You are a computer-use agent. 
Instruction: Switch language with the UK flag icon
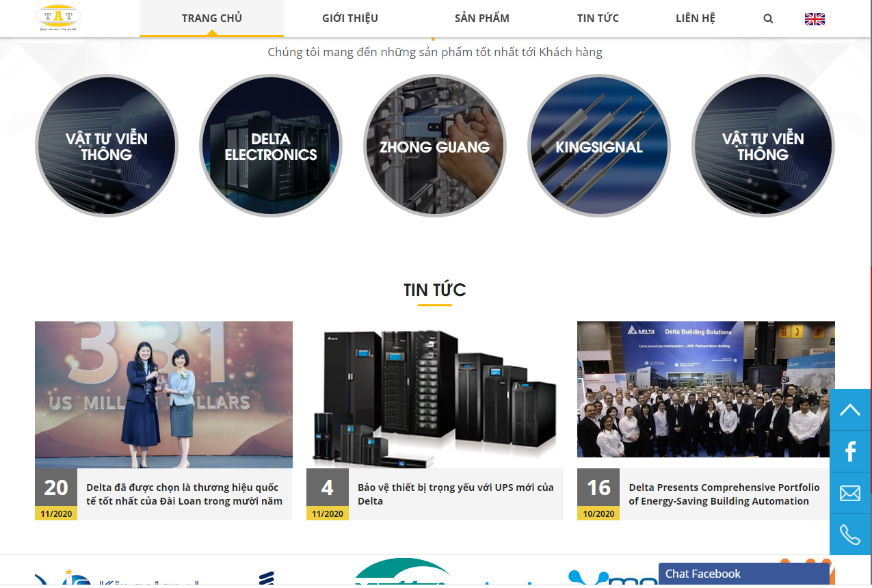(x=815, y=19)
